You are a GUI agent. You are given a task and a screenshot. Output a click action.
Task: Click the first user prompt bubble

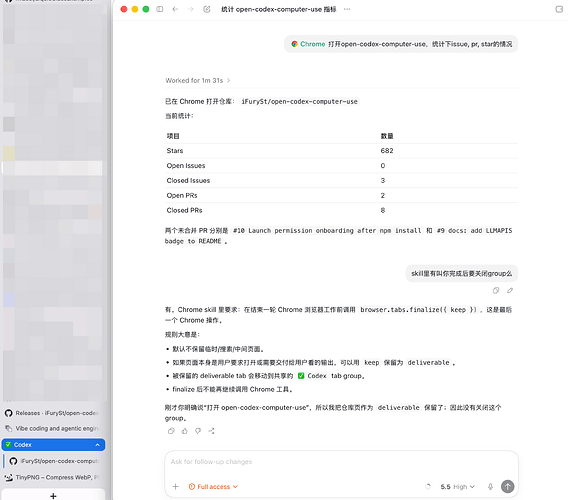pos(401,44)
